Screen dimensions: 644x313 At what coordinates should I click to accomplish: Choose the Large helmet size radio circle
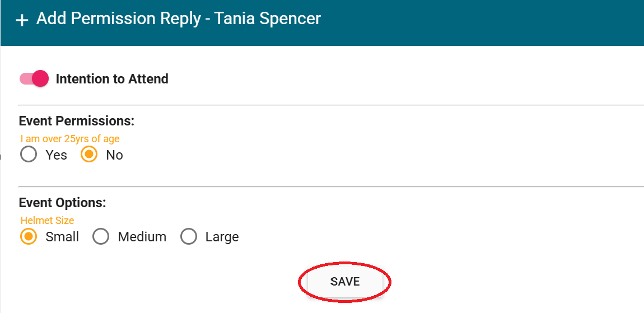(189, 237)
